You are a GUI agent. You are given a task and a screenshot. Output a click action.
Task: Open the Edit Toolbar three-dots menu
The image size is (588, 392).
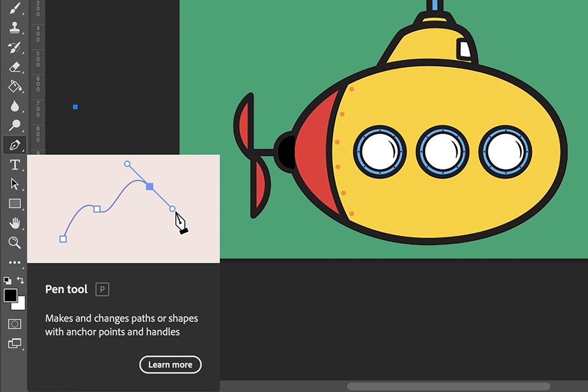15,263
